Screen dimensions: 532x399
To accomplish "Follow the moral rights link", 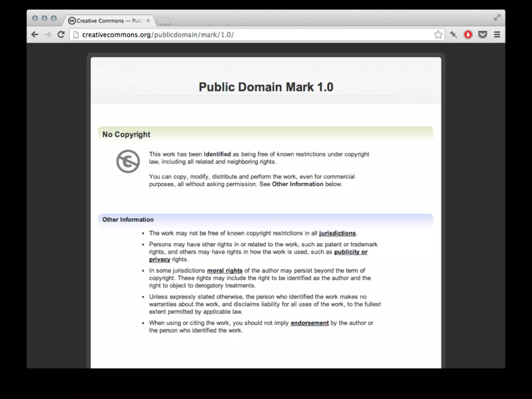I will [x=225, y=271].
